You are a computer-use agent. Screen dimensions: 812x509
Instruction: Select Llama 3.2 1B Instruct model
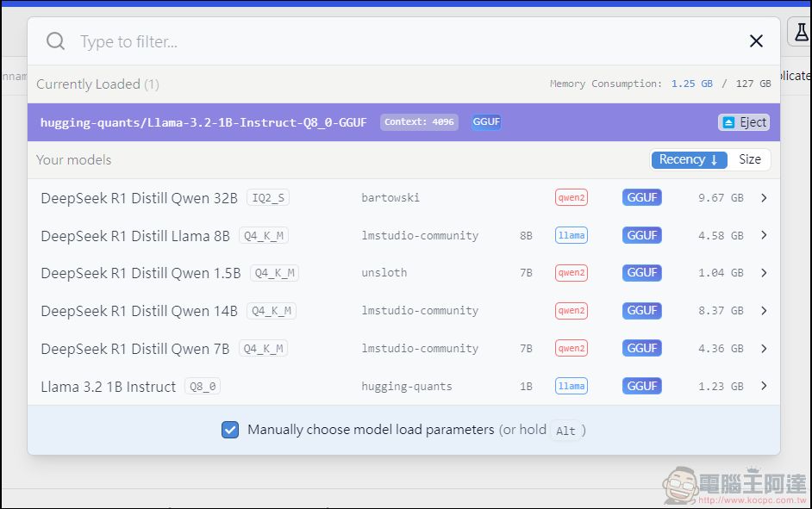point(404,386)
